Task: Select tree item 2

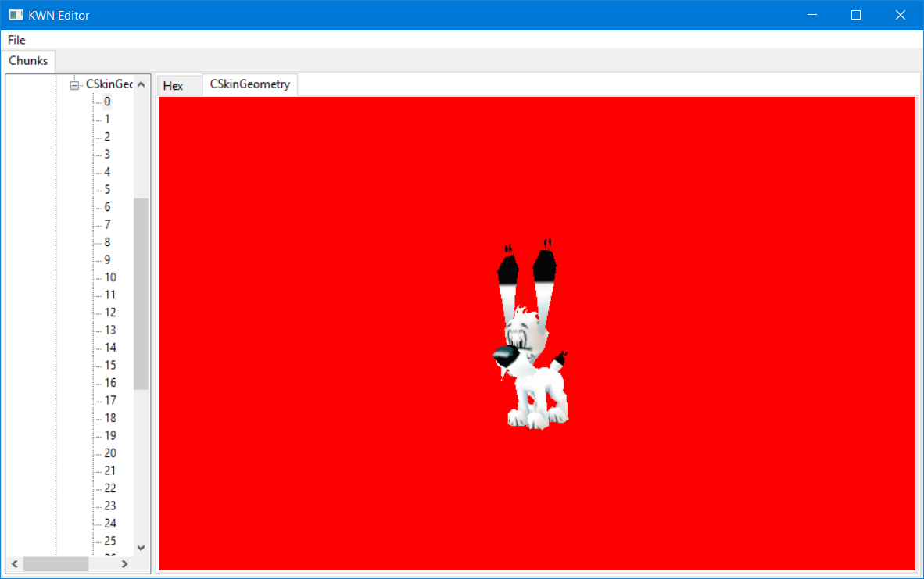Action: 107,138
